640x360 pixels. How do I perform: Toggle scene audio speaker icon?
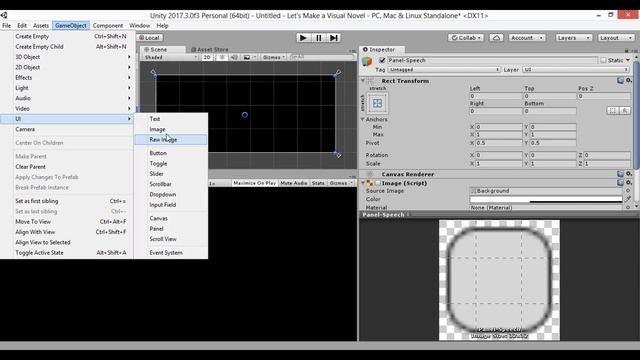pos(234,57)
